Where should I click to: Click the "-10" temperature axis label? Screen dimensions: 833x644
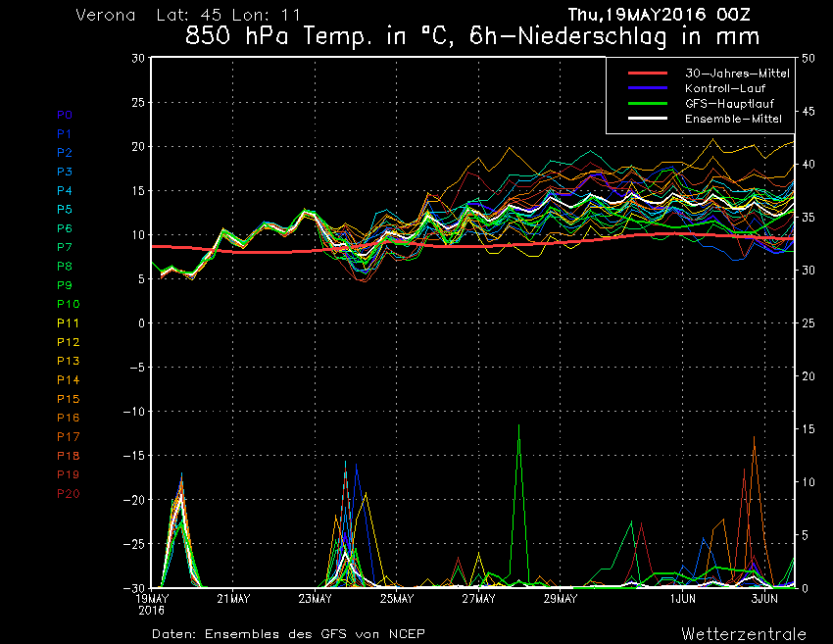pos(134,412)
